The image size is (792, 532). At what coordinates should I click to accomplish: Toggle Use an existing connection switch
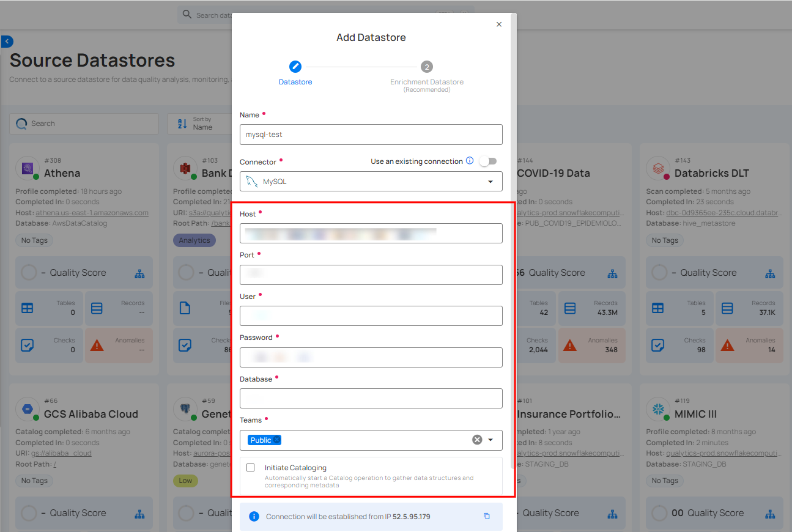pyautogui.click(x=487, y=161)
